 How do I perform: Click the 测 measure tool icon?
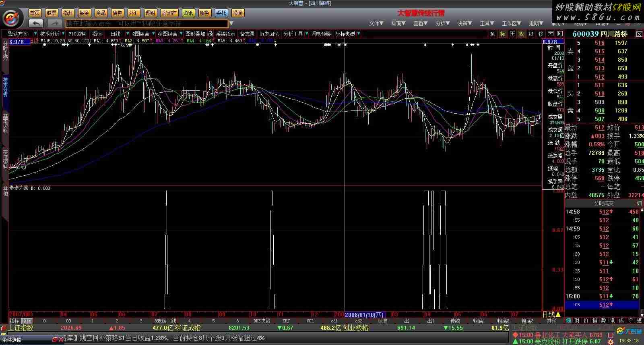(493, 34)
